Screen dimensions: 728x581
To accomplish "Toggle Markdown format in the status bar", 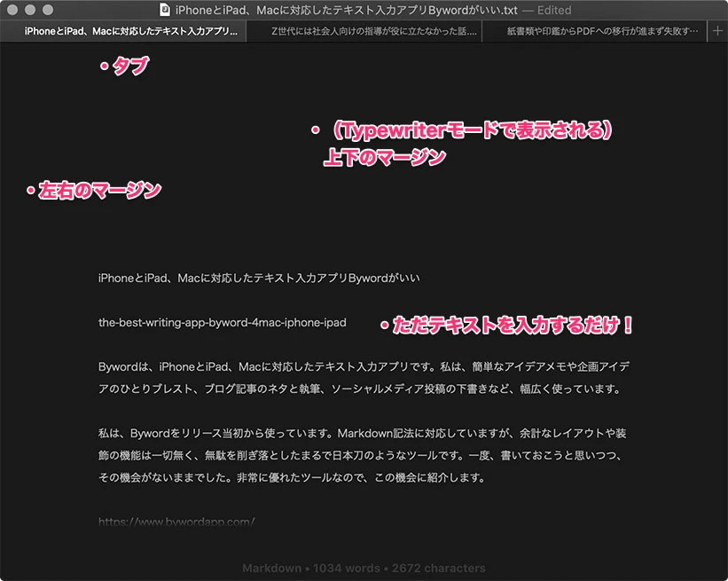I will (x=269, y=568).
